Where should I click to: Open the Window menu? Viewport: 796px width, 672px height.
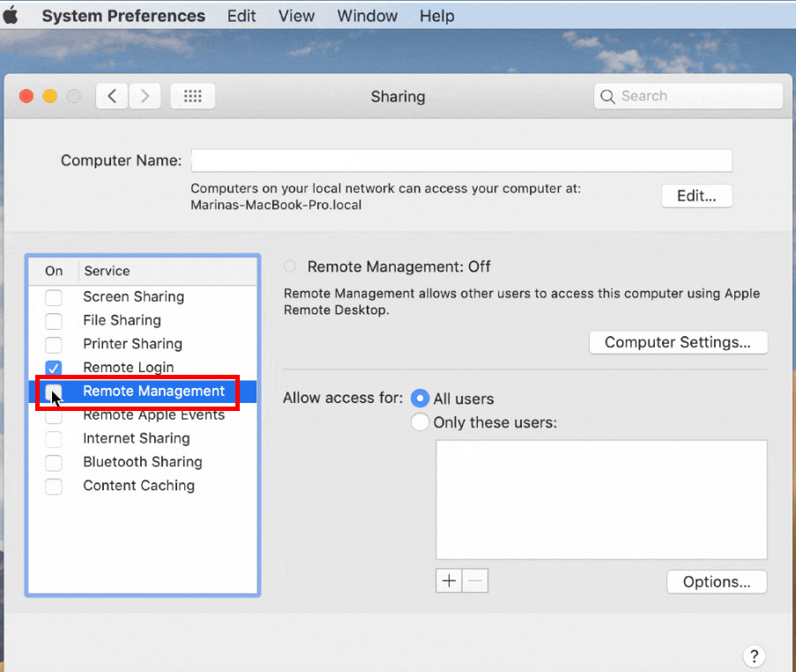366,16
